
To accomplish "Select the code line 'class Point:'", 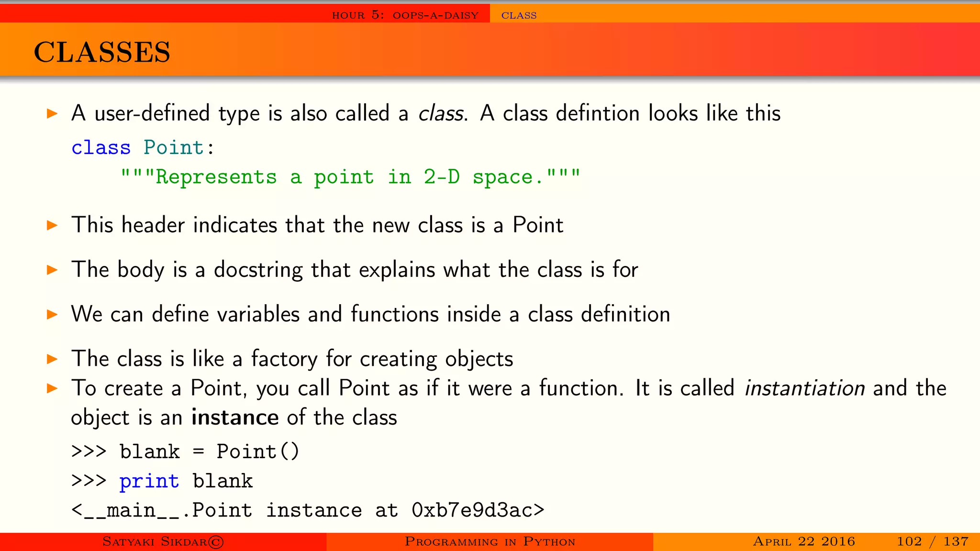I will (143, 147).
